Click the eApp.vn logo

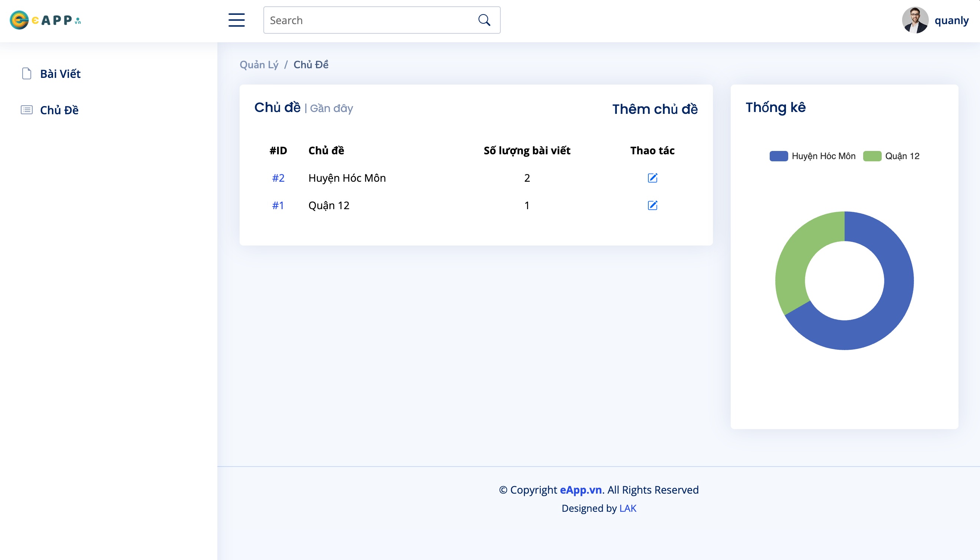(x=45, y=20)
